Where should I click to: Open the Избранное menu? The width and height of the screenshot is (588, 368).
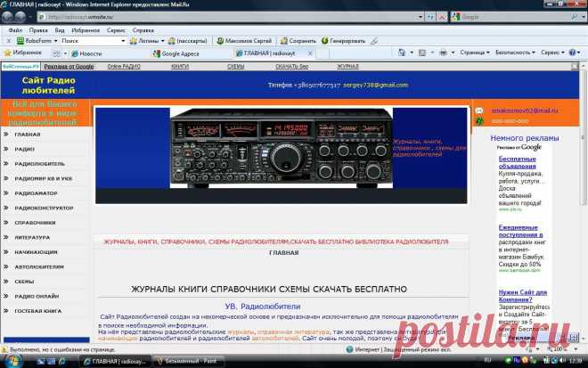(x=86, y=30)
